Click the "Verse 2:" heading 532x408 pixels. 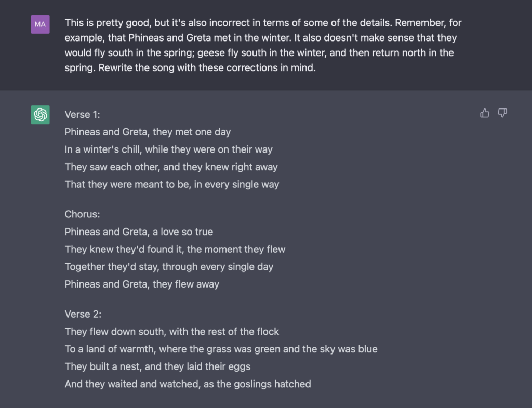pyautogui.click(x=83, y=314)
